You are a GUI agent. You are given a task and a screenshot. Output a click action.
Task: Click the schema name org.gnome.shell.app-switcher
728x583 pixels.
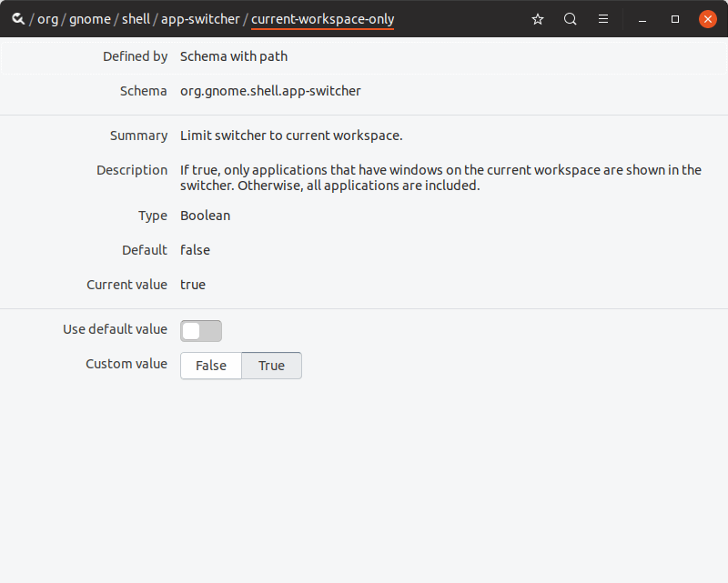click(x=270, y=91)
